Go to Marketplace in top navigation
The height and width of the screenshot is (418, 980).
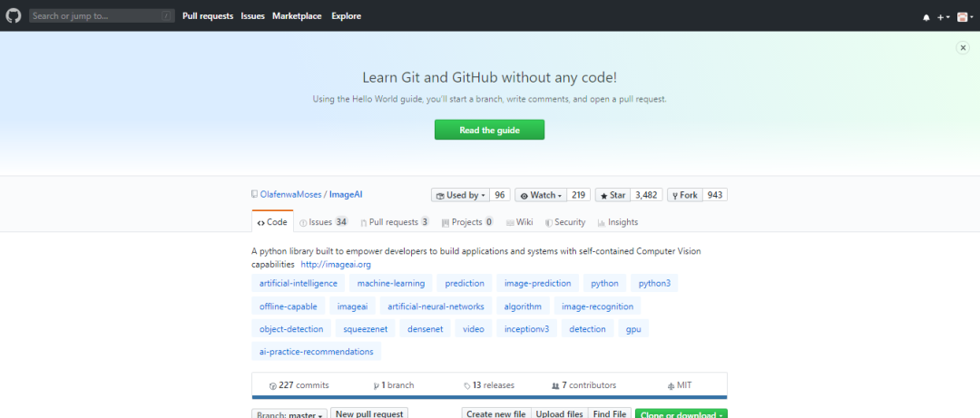click(x=297, y=16)
